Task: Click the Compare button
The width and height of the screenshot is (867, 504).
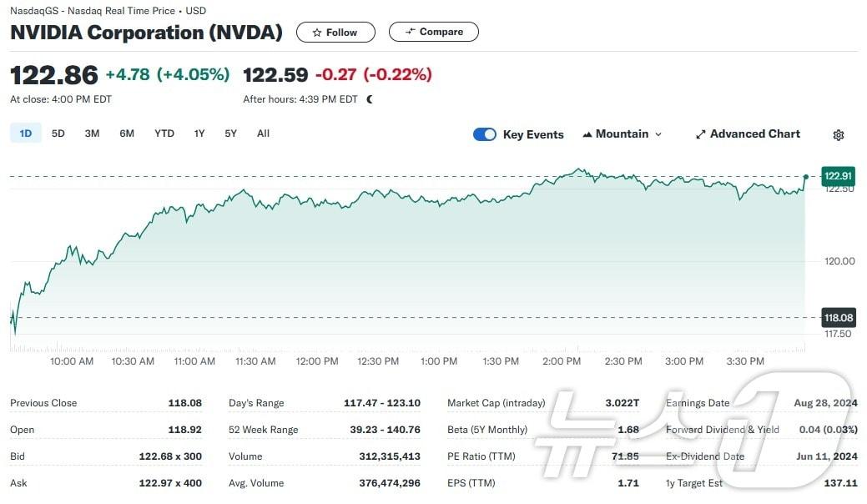Action: coord(434,33)
